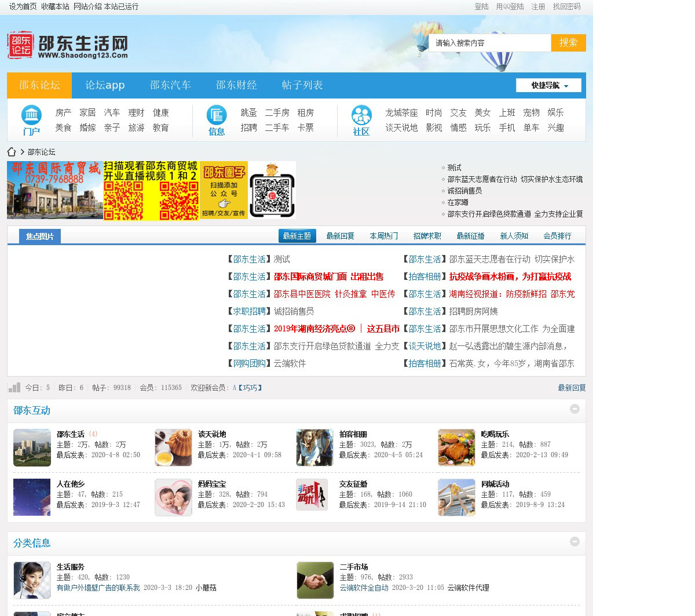
Task: Collapse the 分类信息 section
Action: click(575, 541)
